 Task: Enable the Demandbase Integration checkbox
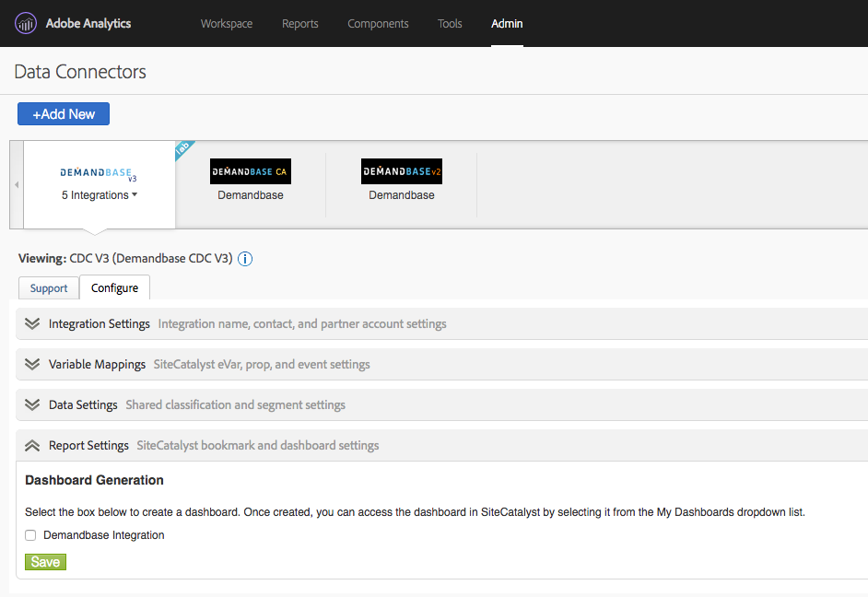coord(30,535)
